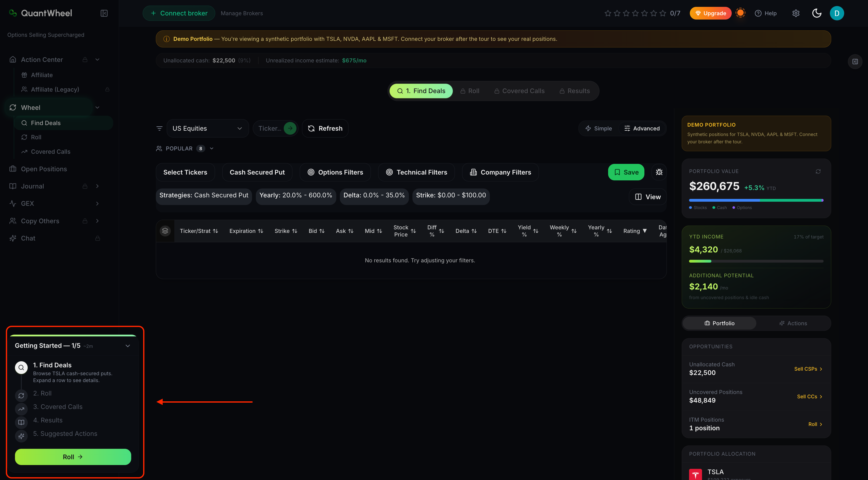Click the Ticker input field
Viewport: 868px width, 480px height.
[270, 128]
